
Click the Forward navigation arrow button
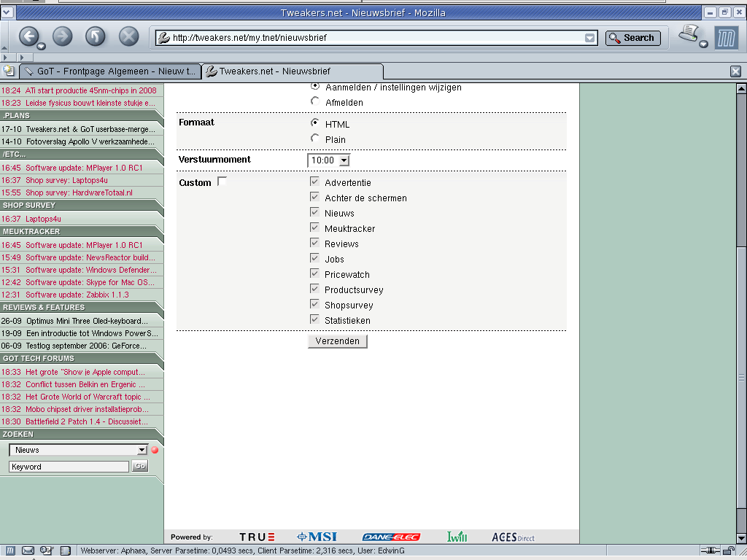tap(63, 36)
